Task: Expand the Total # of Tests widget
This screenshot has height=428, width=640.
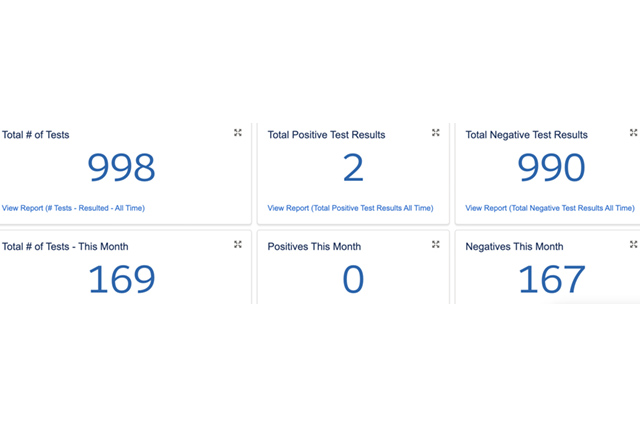Action: coord(238,132)
